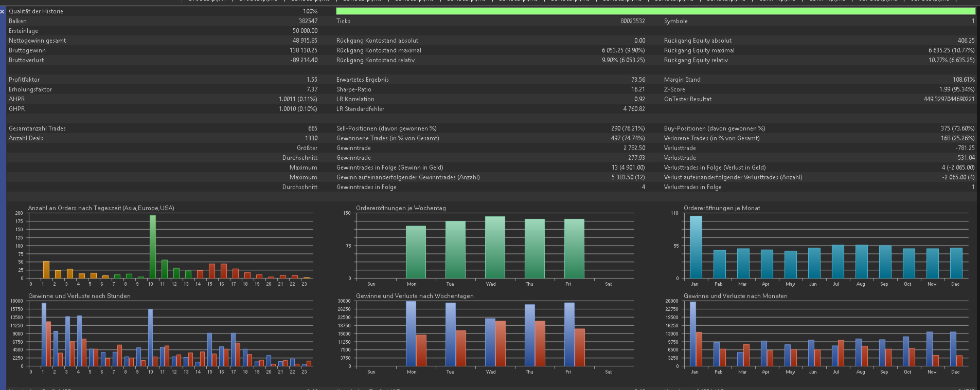This screenshot has width=980, height=390.
Task: Select the Gesamtanzahl Trades value 665
Action: coord(312,128)
